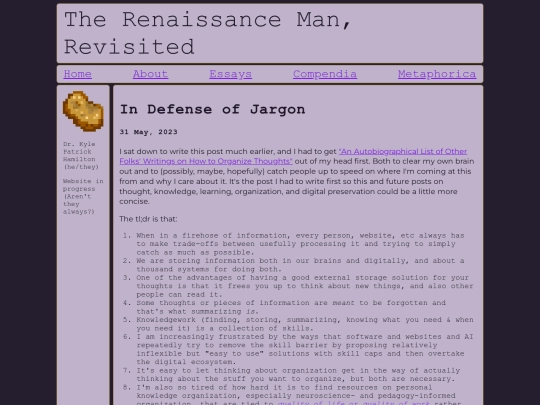Screen dimensions: 540x405
Task: Click the "Website in progress" sidebar note
Action: 83,196
